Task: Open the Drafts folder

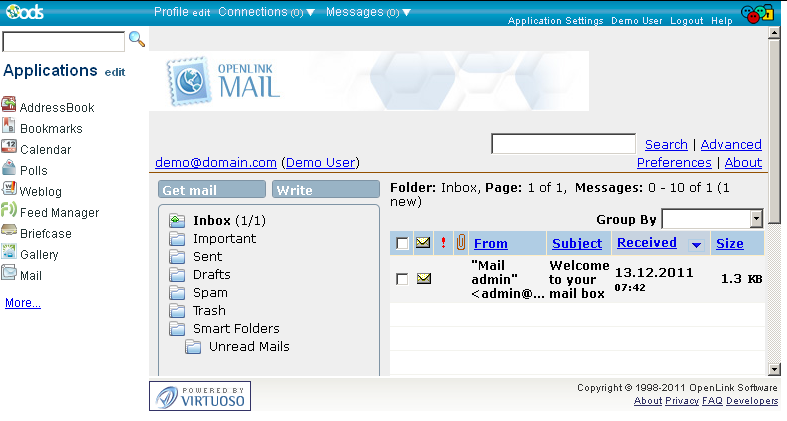Action: tap(211, 275)
